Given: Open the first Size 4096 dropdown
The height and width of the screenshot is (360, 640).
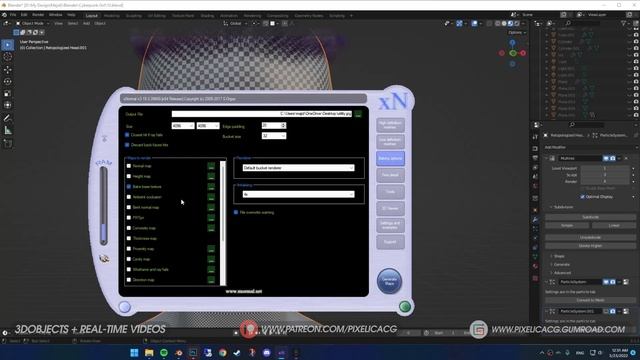Looking at the screenshot, I should click(183, 126).
